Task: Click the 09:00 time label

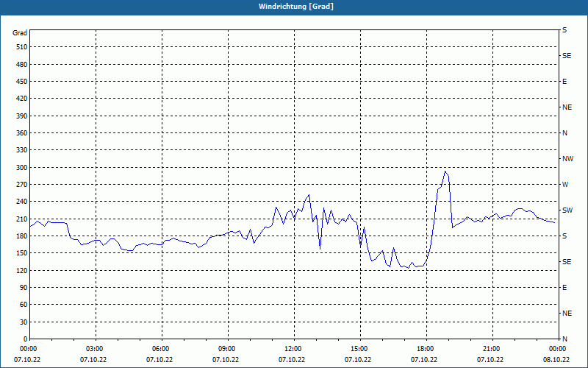Action: tap(226, 349)
